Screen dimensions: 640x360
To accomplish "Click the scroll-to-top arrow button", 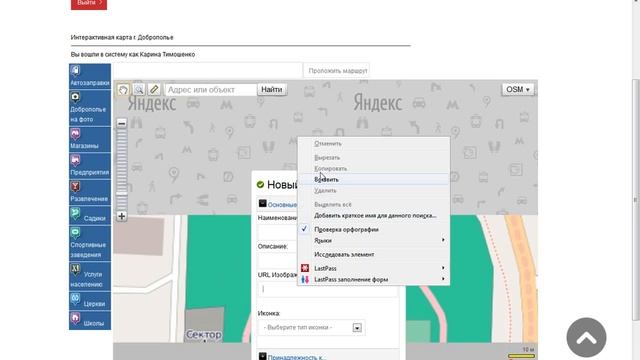I will click(587, 338).
